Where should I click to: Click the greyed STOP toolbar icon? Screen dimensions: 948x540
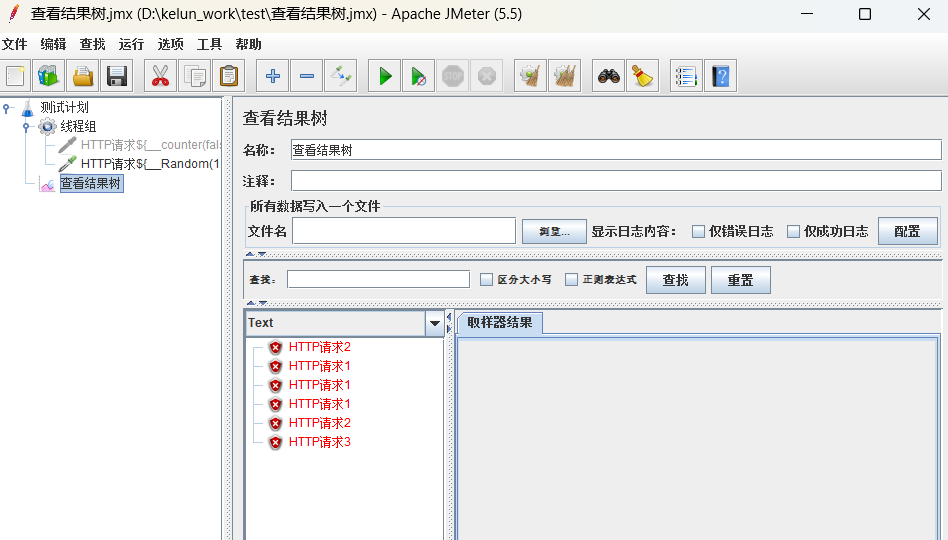point(453,76)
